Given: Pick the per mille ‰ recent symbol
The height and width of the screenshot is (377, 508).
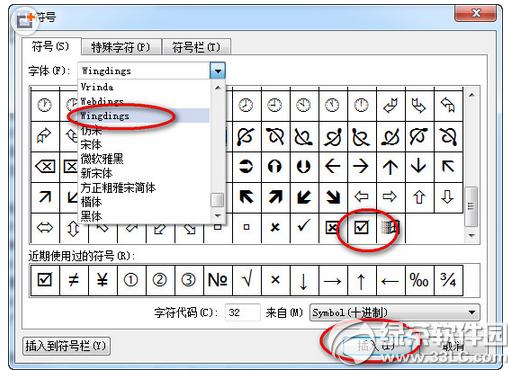Looking at the screenshot, I should click(x=419, y=280).
